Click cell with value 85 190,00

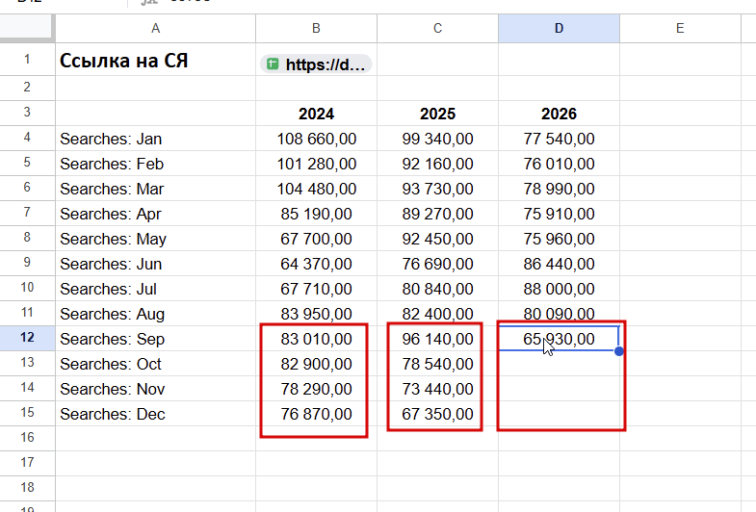pos(316,214)
